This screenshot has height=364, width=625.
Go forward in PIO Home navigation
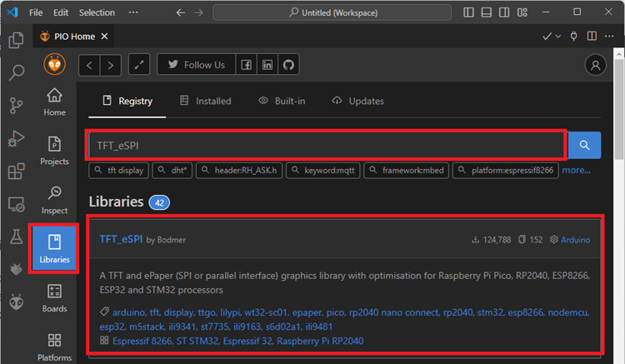(110, 65)
